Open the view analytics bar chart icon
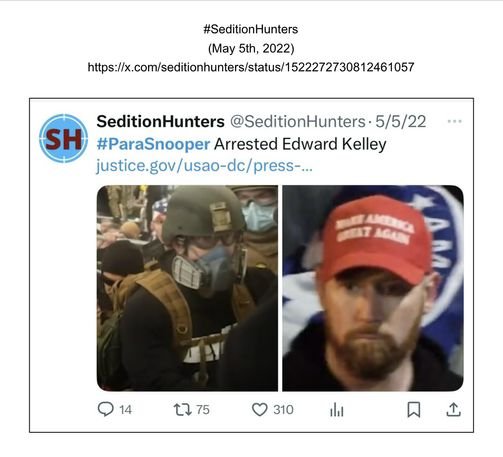 point(337,410)
